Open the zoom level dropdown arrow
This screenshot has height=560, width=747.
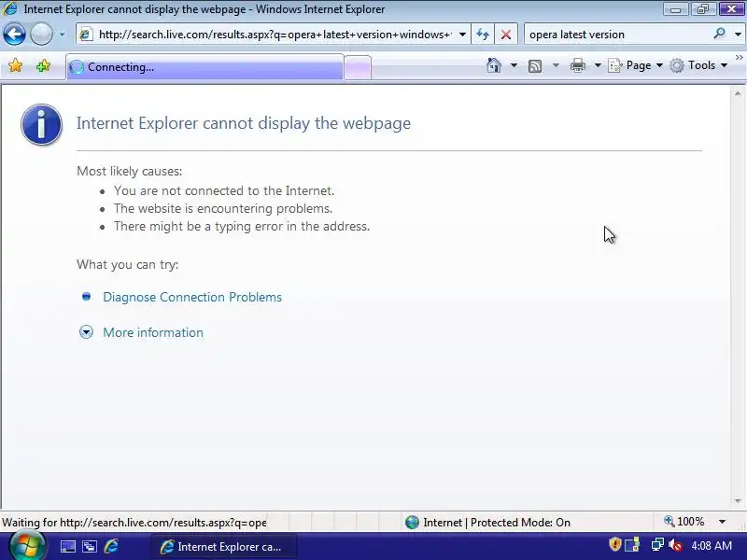[722, 522]
